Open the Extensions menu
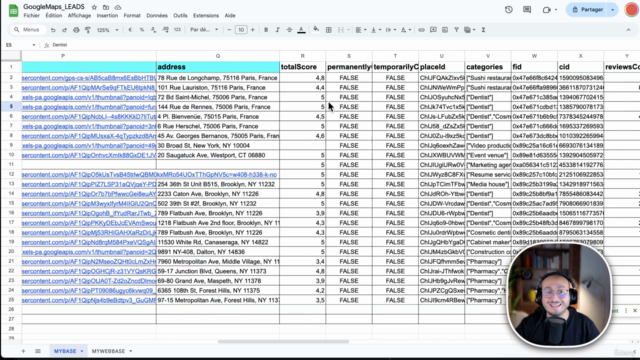The width and height of the screenshot is (640, 360). (x=206, y=16)
